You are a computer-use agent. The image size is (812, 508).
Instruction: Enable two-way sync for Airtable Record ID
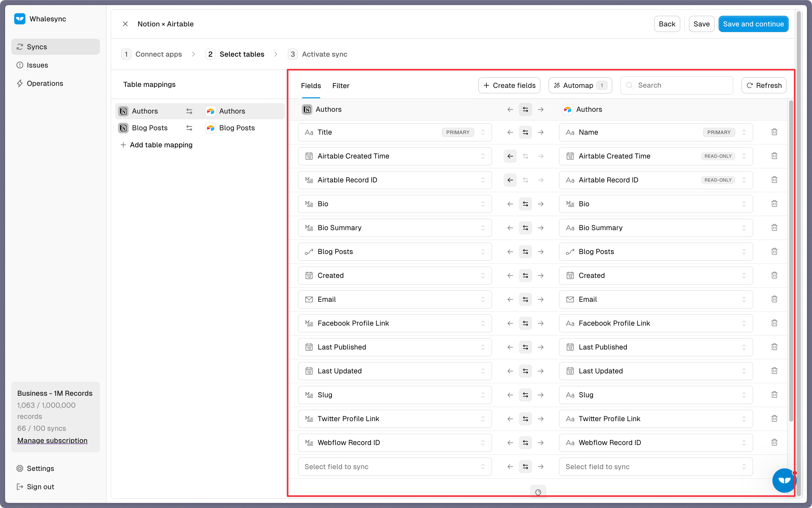(x=526, y=180)
